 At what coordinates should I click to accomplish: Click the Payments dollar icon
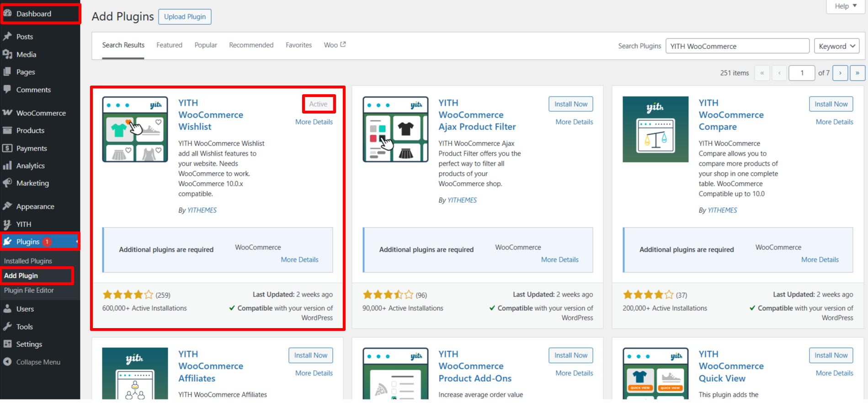[x=7, y=148]
